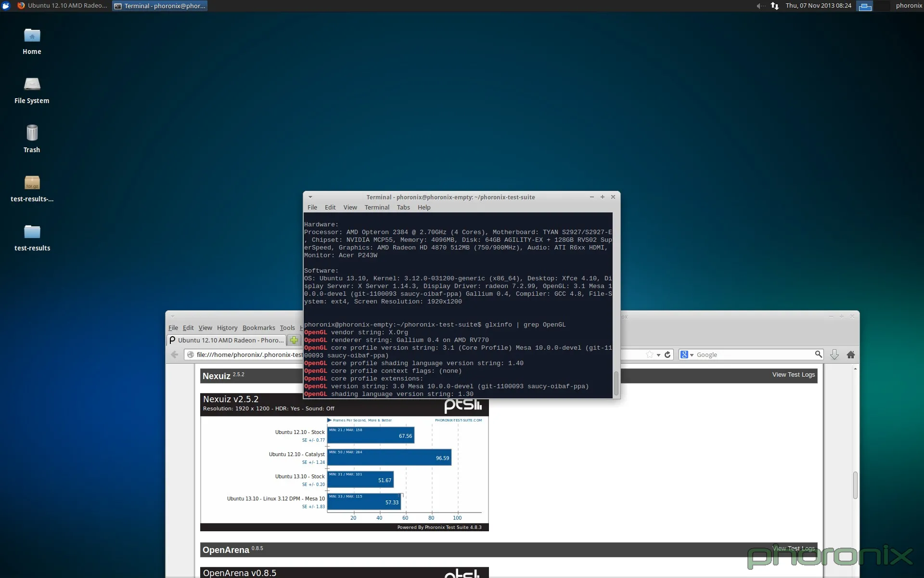
Task: Open Firefox Edit menu
Action: click(188, 328)
